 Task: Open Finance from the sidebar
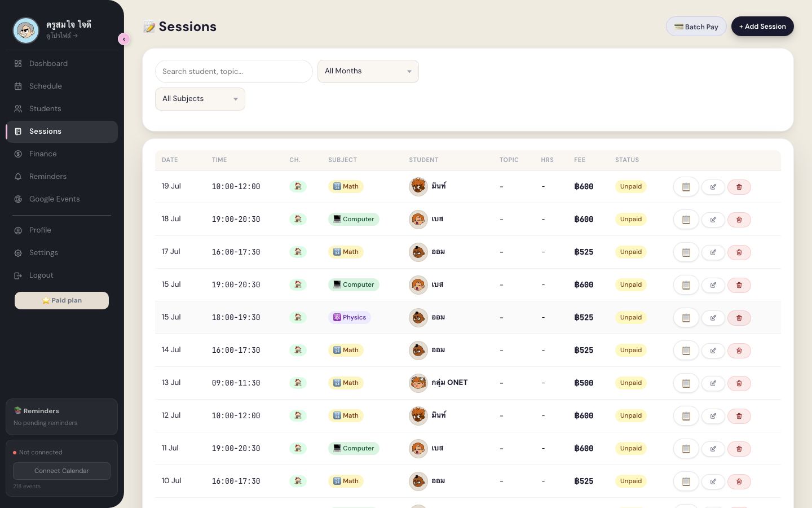(61, 154)
